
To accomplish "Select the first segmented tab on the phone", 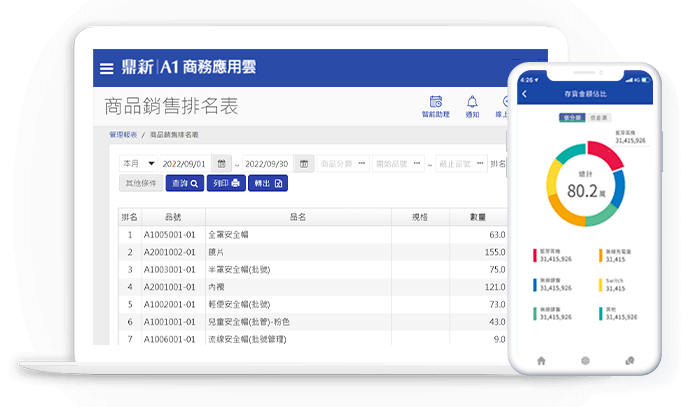I will click(572, 118).
